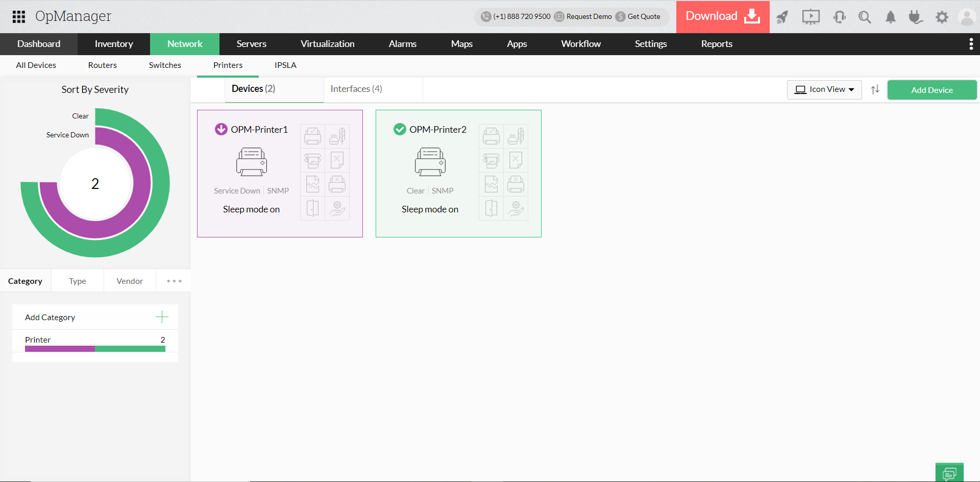Open the presentation screen icon in header

click(811, 17)
